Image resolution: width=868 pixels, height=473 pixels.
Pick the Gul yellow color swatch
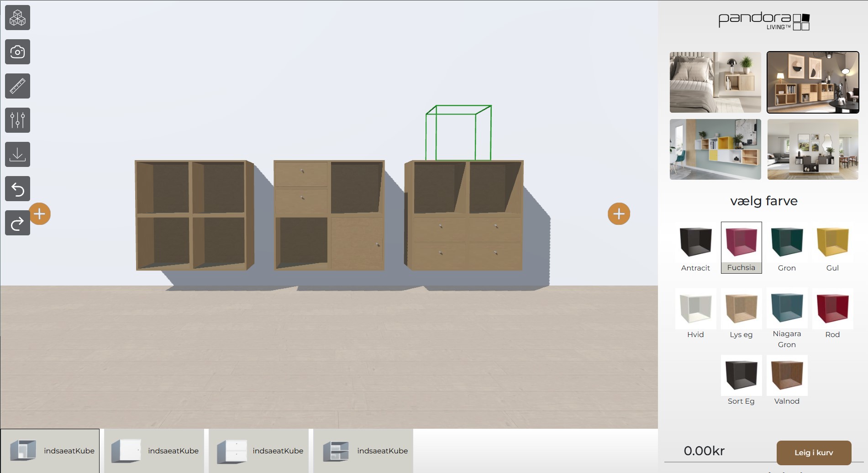tap(832, 248)
